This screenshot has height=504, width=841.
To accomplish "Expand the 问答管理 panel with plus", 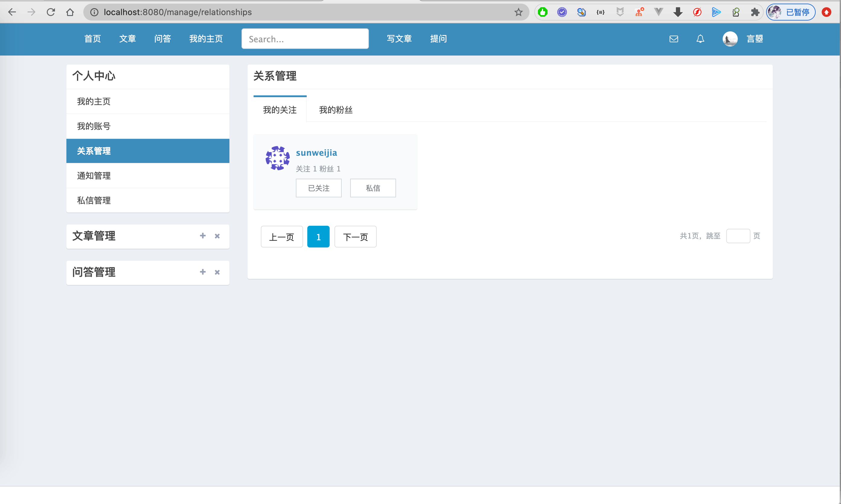I will pos(203,272).
